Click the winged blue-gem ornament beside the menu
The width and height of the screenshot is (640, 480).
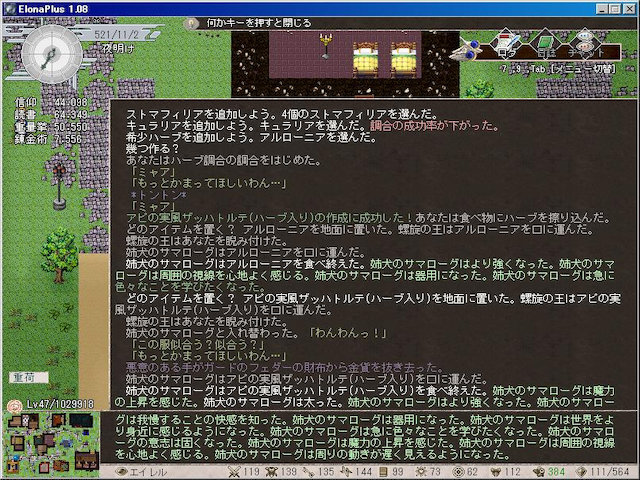point(466,50)
